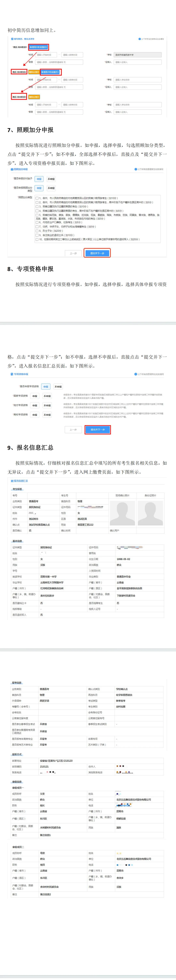Image resolution: width=176 pixels, height=980 pixels.
Task: Click the remark value 备注信息1
Action: 45,835
